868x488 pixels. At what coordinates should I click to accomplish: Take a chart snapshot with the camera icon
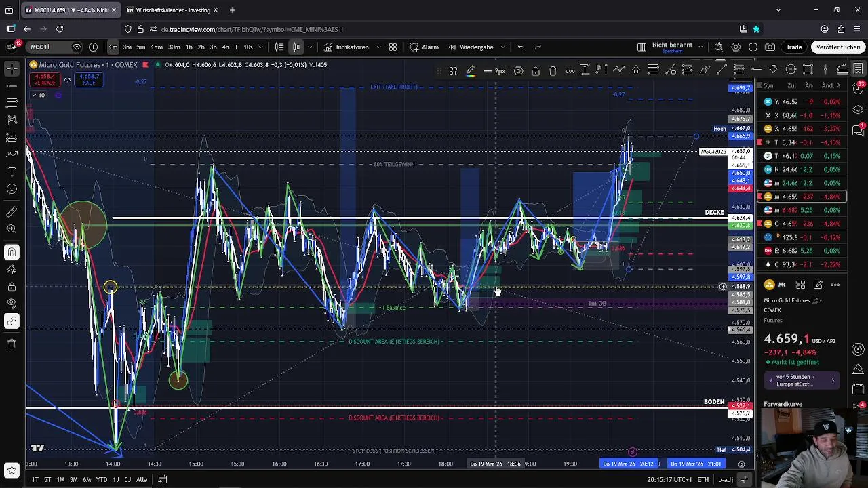[x=770, y=47]
